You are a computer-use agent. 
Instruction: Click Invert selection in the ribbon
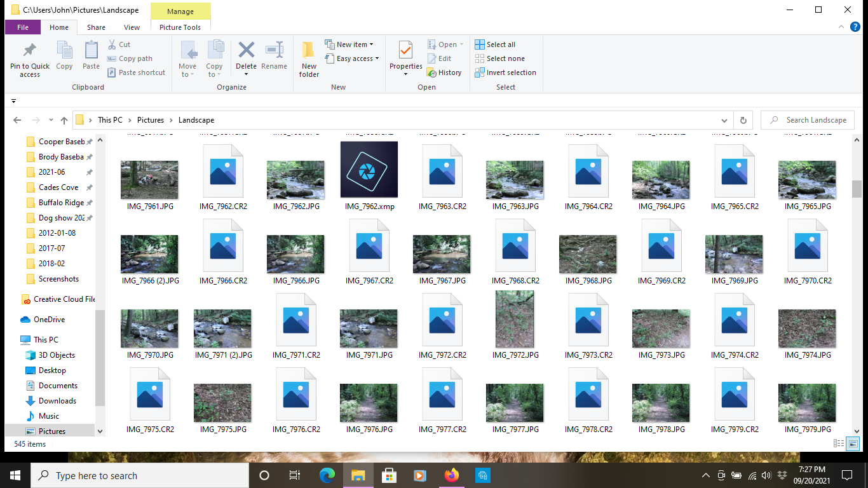click(506, 72)
